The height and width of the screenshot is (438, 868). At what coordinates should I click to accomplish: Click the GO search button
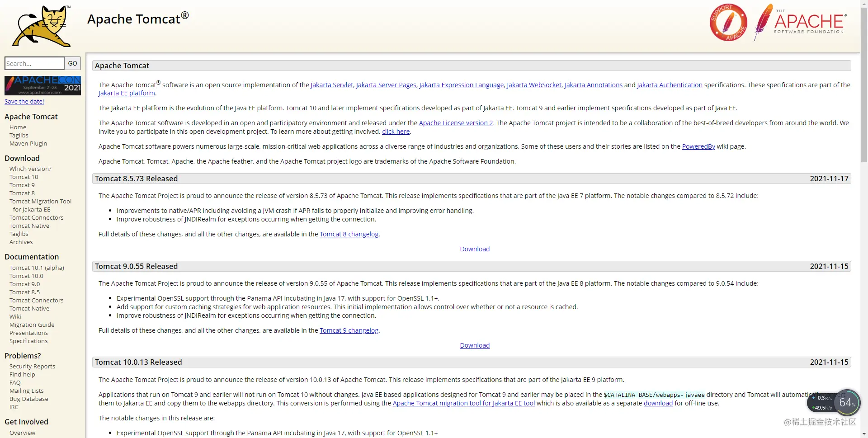click(72, 63)
